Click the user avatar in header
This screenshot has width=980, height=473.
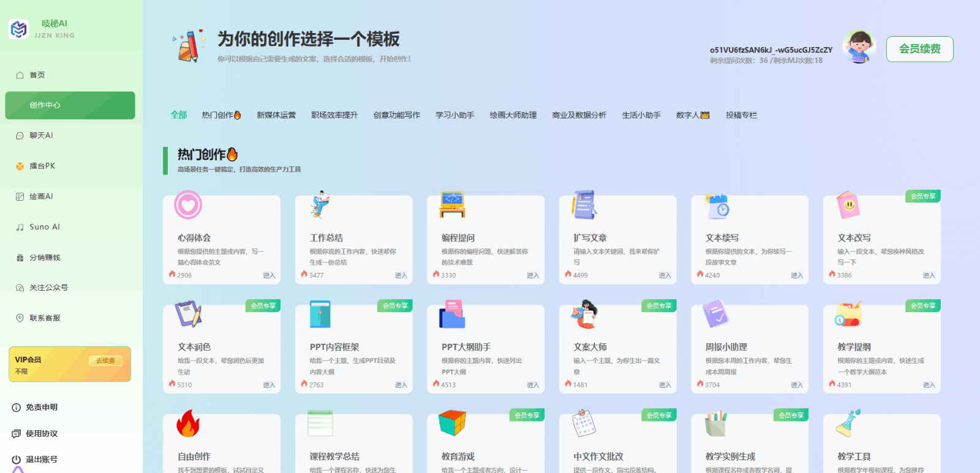(x=859, y=48)
